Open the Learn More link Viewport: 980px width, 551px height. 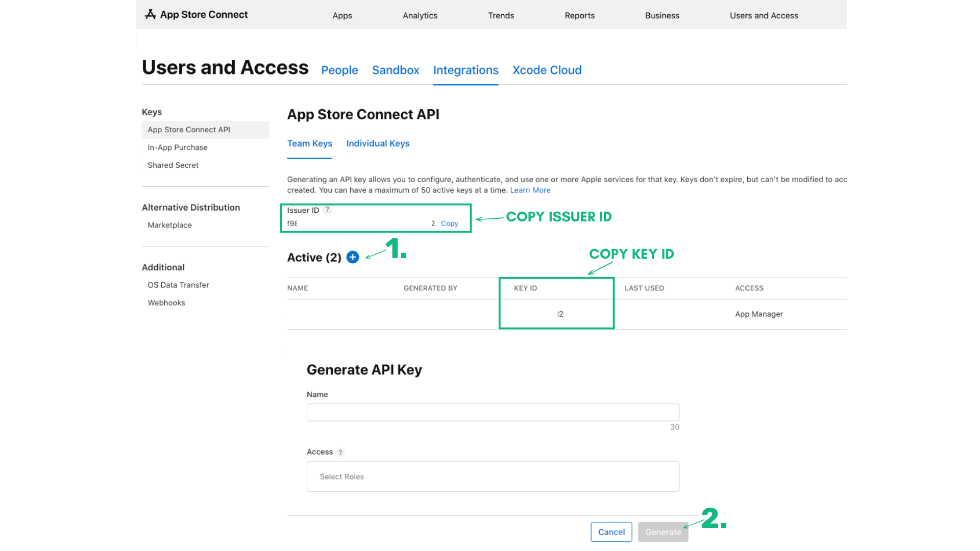(x=530, y=190)
